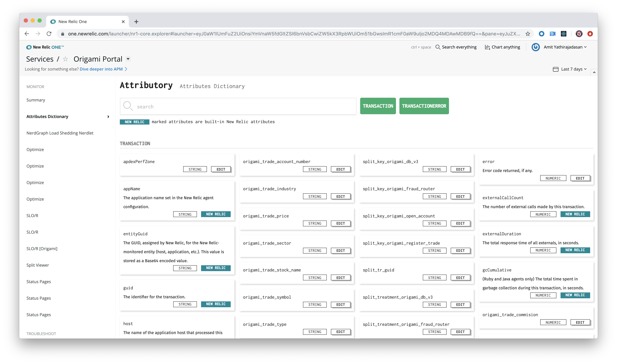
Task: Click the user profile icon for Amit Yathirajadasan
Action: [x=534, y=47]
